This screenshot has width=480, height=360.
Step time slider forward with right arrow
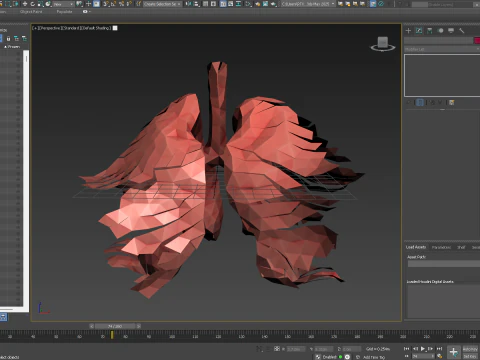(x=139, y=326)
